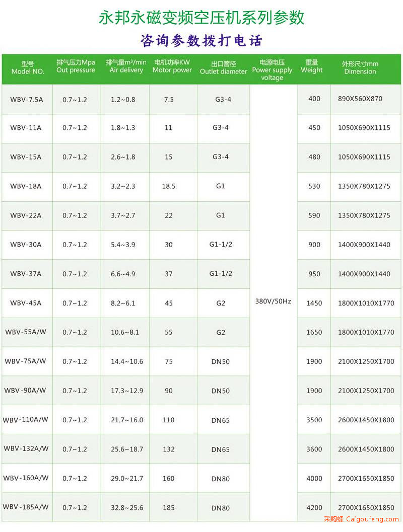Viewport: 403px width, 532px height.
Task: Click air delivery value 14.4~10.6
Action: point(127,362)
